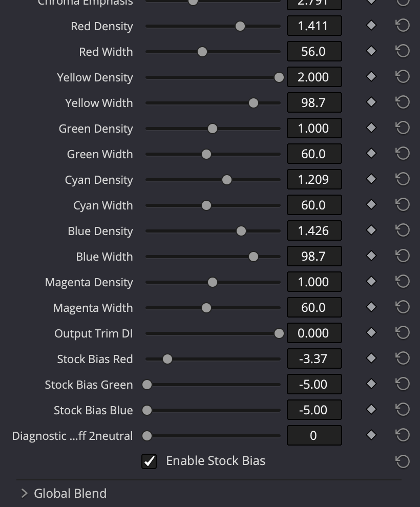Click keyframe diamond for Cyan Density
This screenshot has width=420, height=507.
(371, 179)
